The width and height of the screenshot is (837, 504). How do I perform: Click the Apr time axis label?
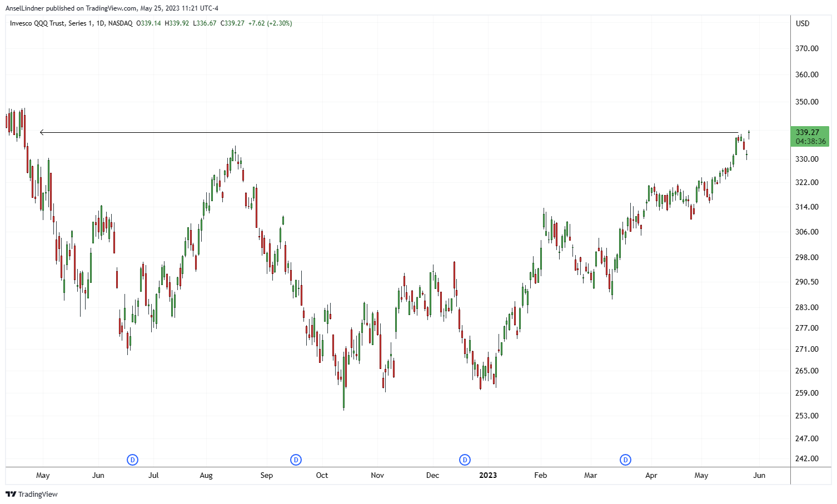pyautogui.click(x=651, y=475)
